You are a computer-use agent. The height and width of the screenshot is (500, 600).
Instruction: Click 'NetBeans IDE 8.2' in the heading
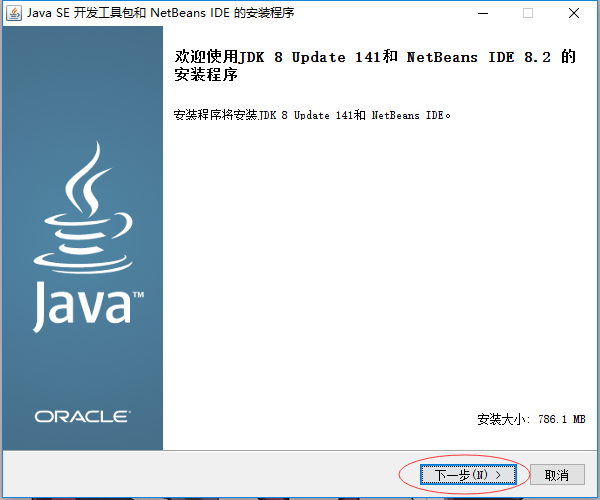(477, 57)
